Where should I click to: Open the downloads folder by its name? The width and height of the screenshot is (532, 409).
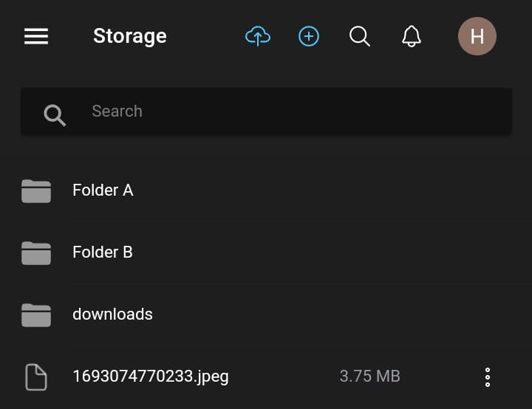click(112, 315)
